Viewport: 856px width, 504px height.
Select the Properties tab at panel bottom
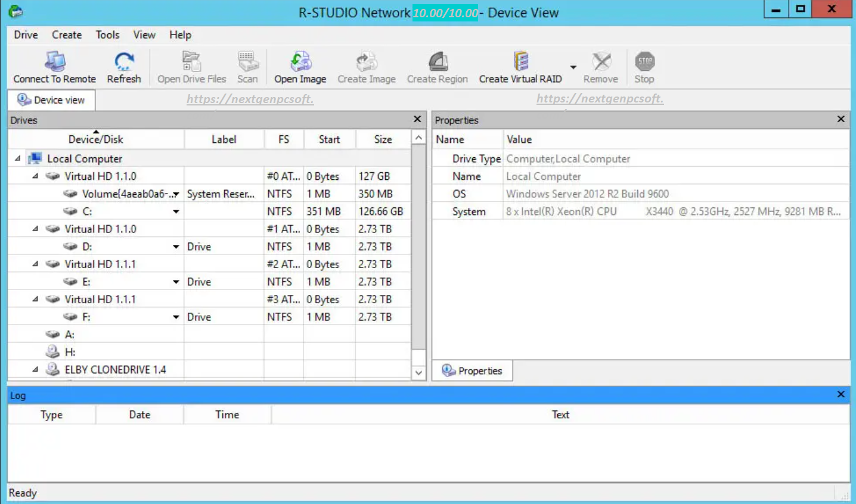coord(472,371)
